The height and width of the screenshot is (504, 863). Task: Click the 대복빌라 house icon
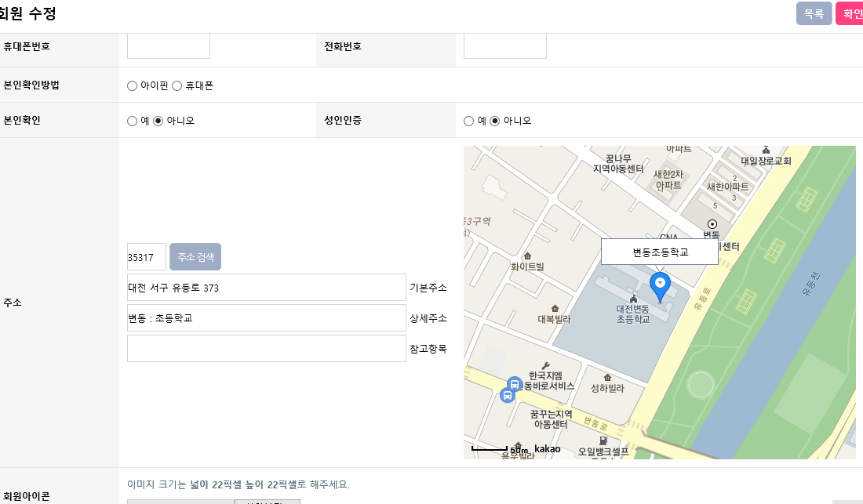pos(555,309)
